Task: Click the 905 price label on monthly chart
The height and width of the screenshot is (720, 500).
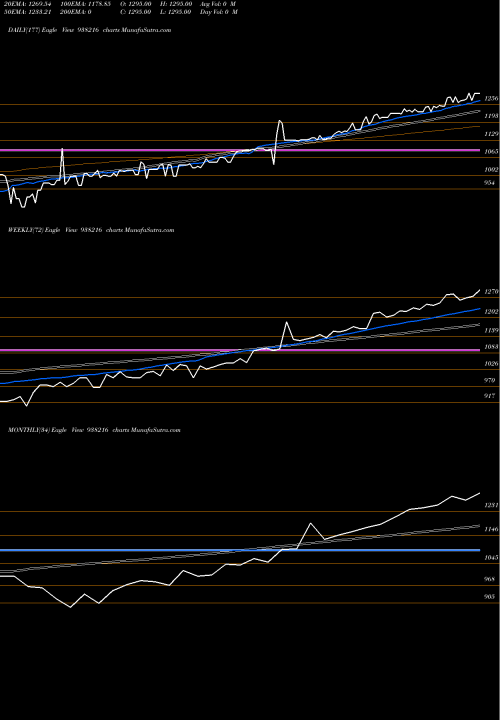Action: (490, 597)
